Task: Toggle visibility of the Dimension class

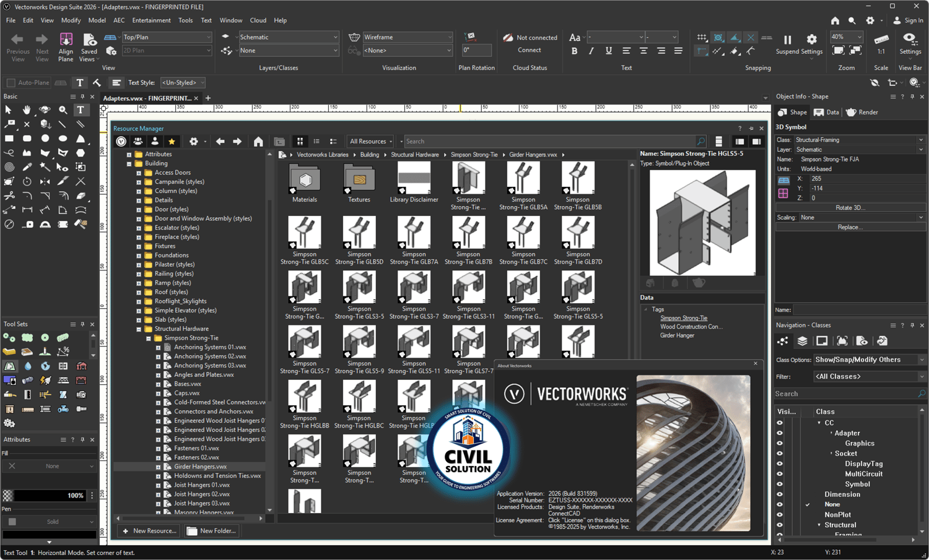Action: (x=780, y=494)
